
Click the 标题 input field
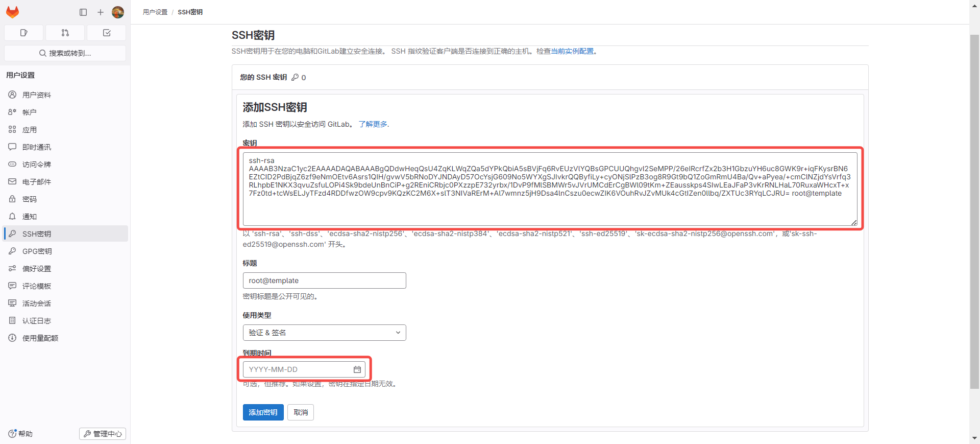click(324, 281)
